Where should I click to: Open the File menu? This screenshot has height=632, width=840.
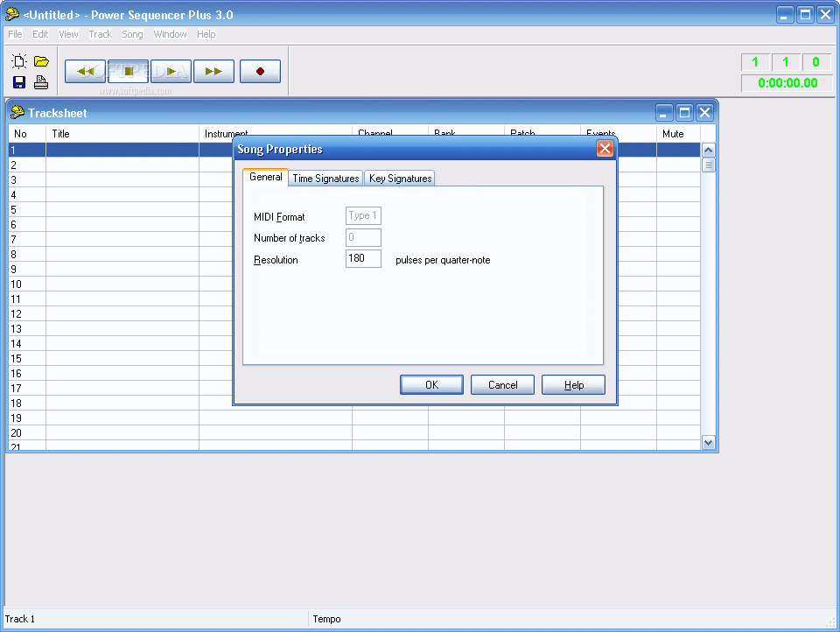pyautogui.click(x=15, y=34)
